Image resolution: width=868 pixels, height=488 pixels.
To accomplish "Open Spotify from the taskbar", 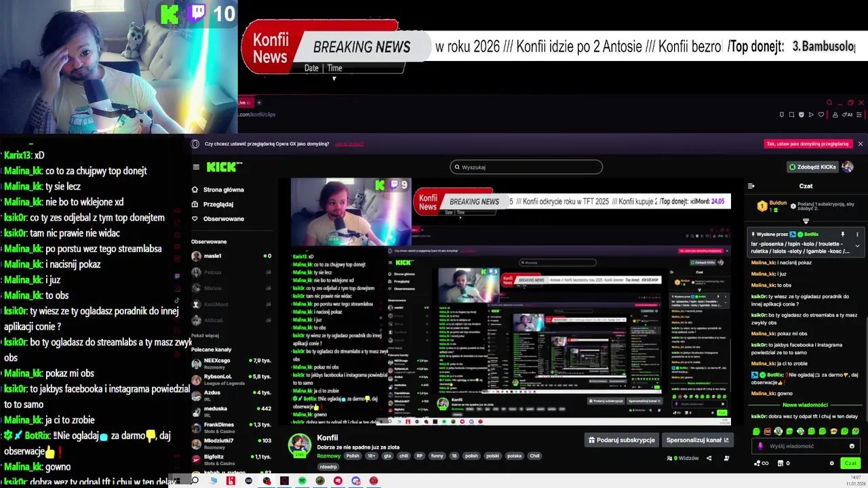I will (302, 481).
